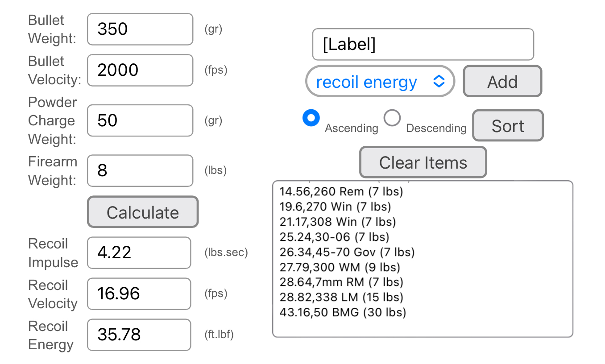Click the Recoil Impulse output field
This screenshot has width=605, height=364.
point(139,252)
